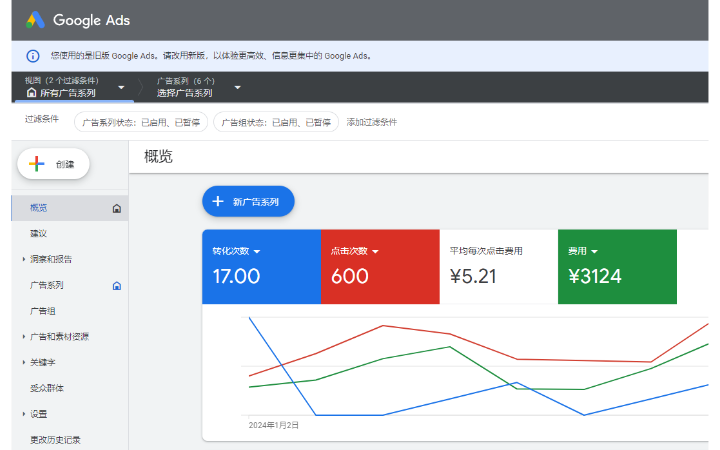Screen dimensions: 720x450
Task: Open the 转化次数 metric dropdown
Action: pyautogui.click(x=257, y=252)
